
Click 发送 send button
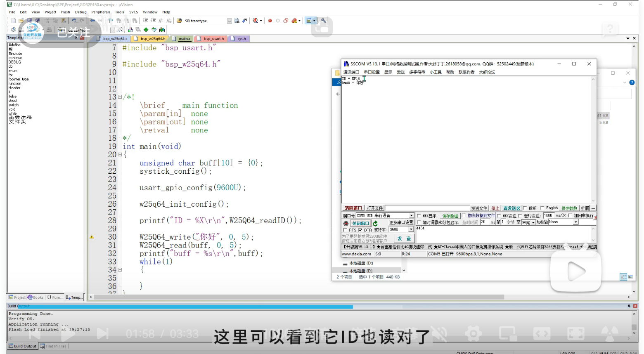pyautogui.click(x=404, y=238)
